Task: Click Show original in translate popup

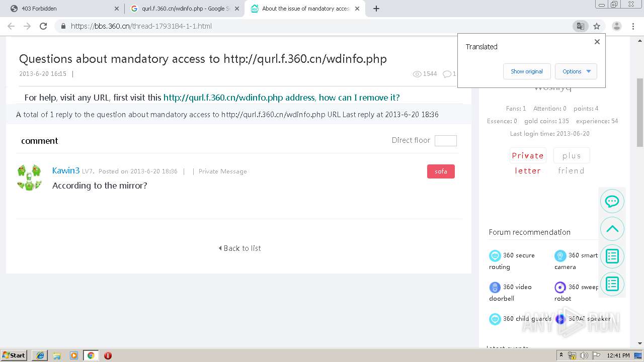Action: pyautogui.click(x=527, y=71)
